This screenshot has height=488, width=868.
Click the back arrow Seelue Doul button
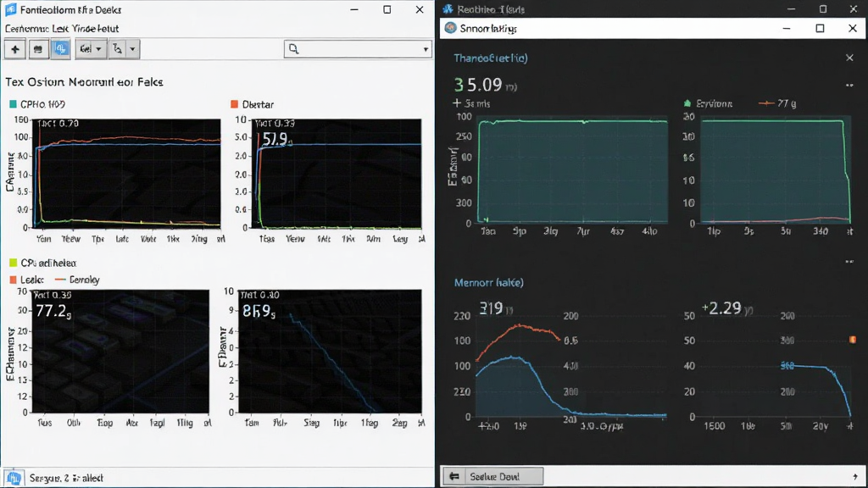492,476
